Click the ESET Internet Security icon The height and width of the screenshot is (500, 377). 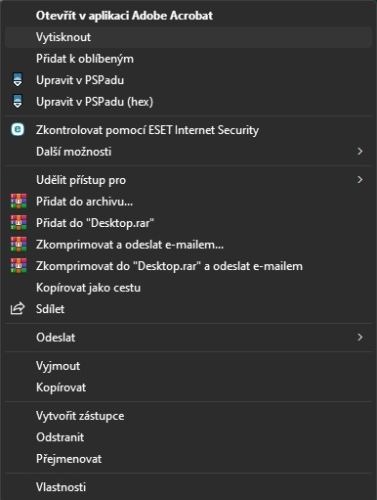click(x=18, y=130)
